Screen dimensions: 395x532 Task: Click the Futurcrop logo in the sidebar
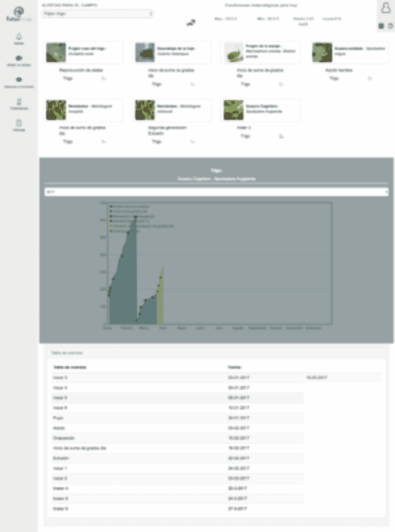[19, 14]
